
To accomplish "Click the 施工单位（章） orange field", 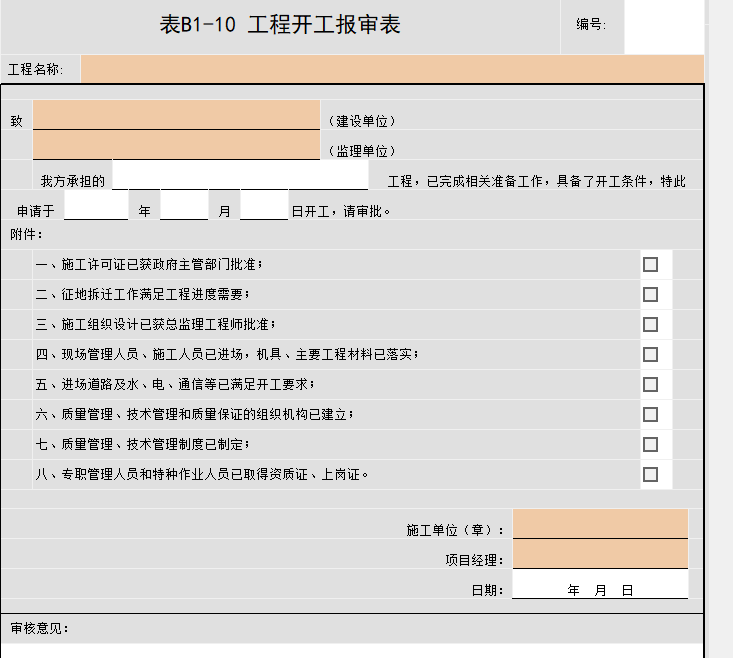I will [600, 524].
